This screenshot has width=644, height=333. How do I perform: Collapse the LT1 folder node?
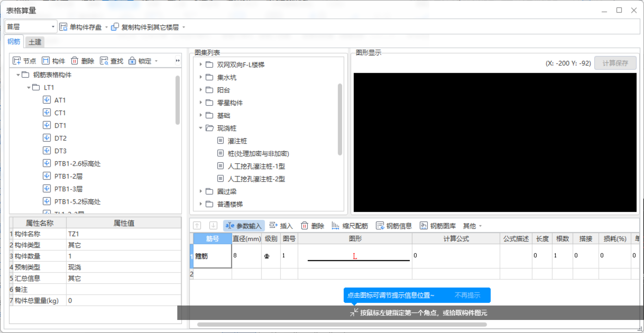click(x=29, y=87)
